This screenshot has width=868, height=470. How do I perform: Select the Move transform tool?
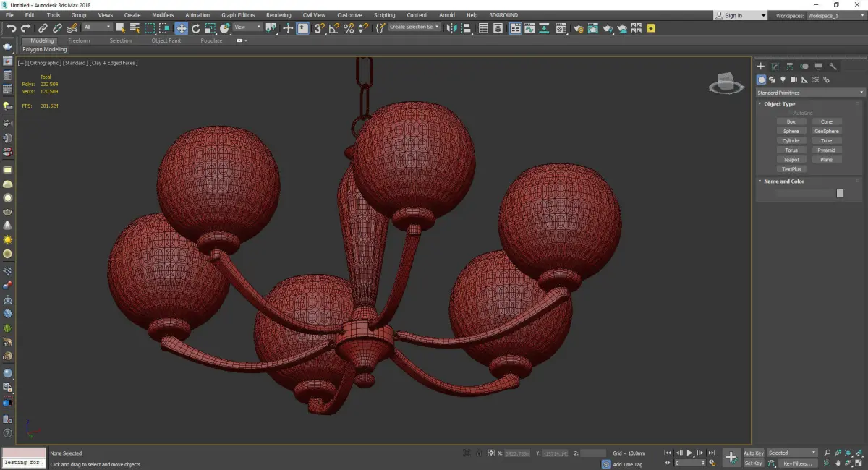coord(181,28)
